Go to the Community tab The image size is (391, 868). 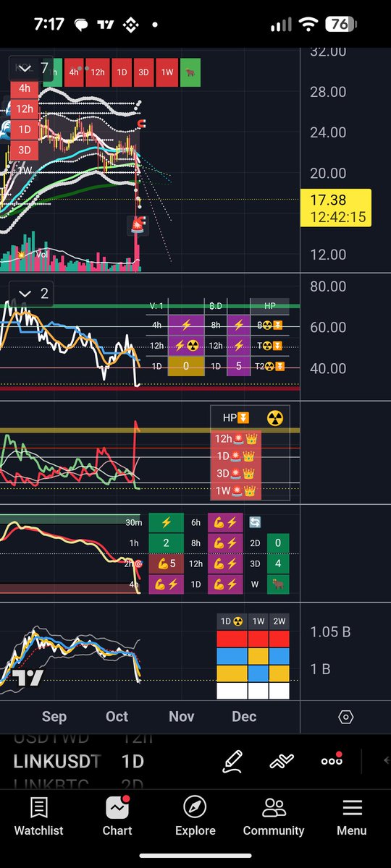274,817
